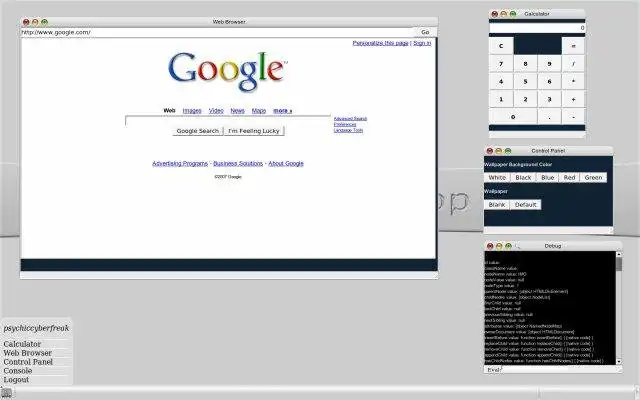
Task: Click the Google logo image
Action: pyautogui.click(x=227, y=71)
